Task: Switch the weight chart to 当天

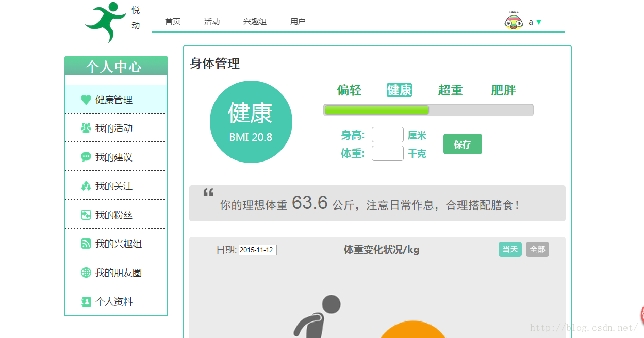Action: (x=510, y=249)
